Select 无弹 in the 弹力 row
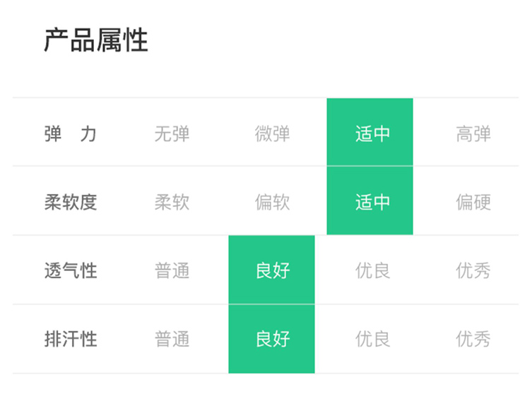 tap(172, 133)
